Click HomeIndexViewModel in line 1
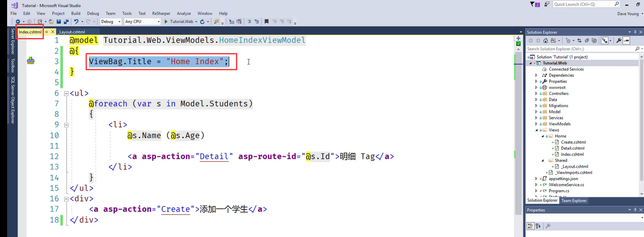The width and height of the screenshot is (644, 237). [262, 40]
